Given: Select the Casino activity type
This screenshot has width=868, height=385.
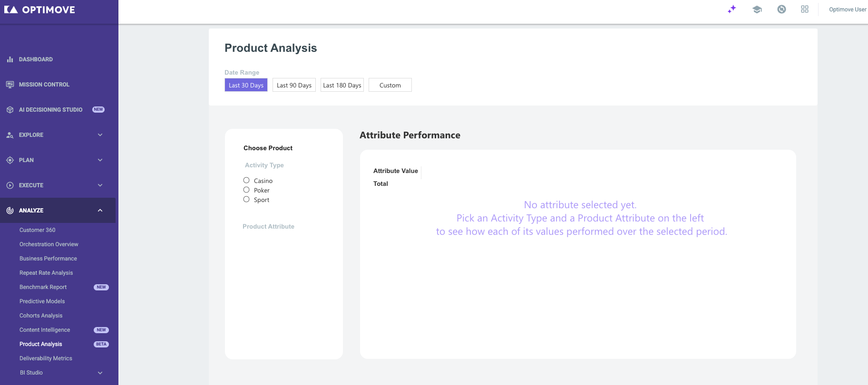Looking at the screenshot, I should pyautogui.click(x=246, y=180).
